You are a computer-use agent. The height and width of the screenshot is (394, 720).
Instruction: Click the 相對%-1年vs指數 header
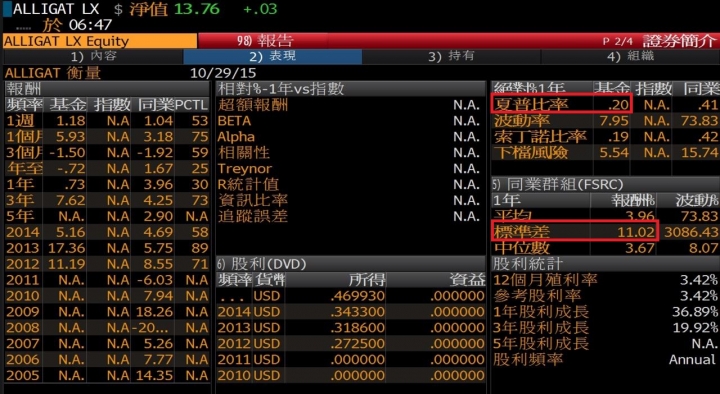(x=281, y=89)
